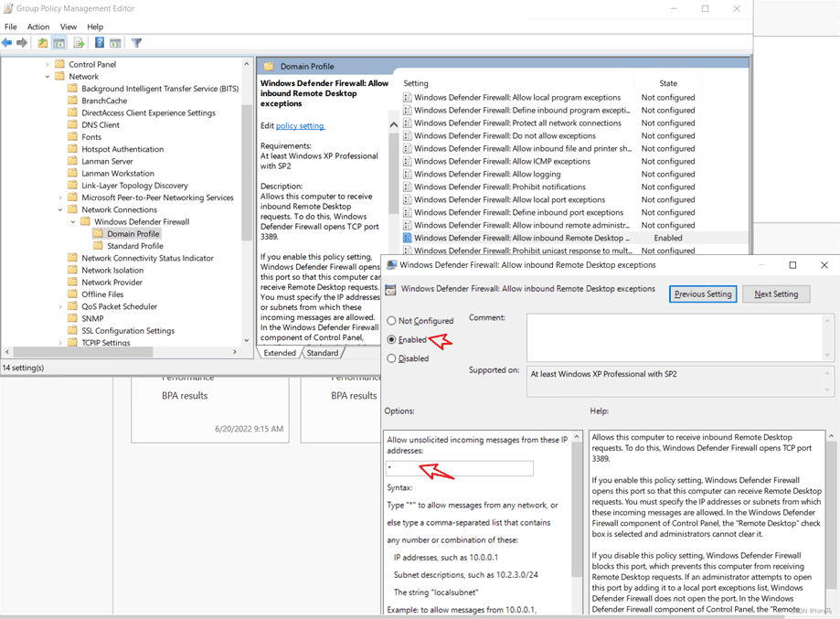Collapse the Network Connections tree node

click(x=60, y=209)
